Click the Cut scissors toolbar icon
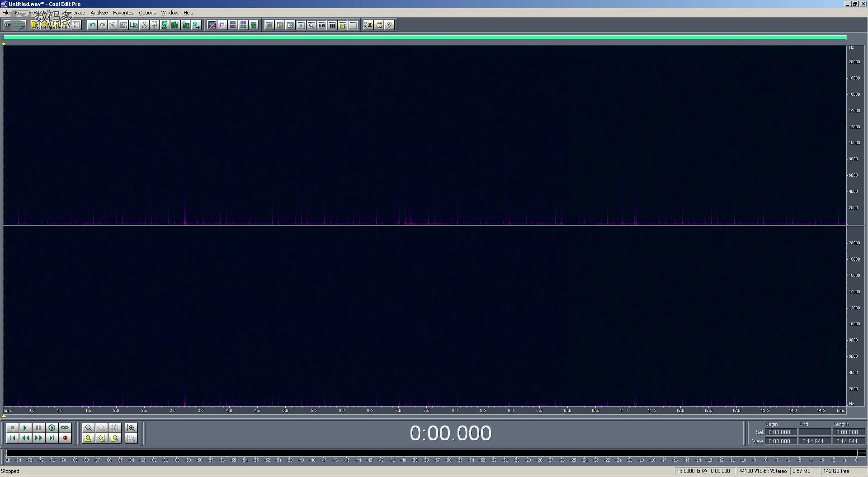The image size is (868, 477). pos(144,25)
